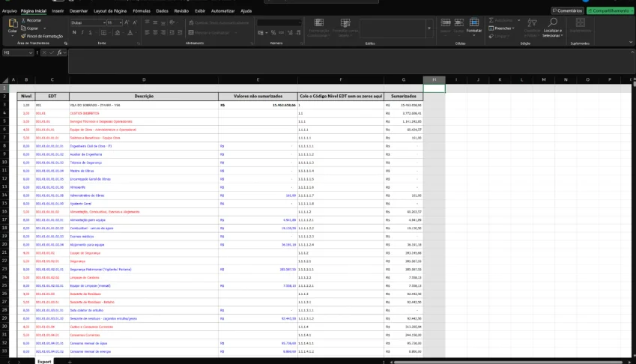This screenshot has width=636, height=364.
Task: Click the Select All corner triangle
Action: 4,80
